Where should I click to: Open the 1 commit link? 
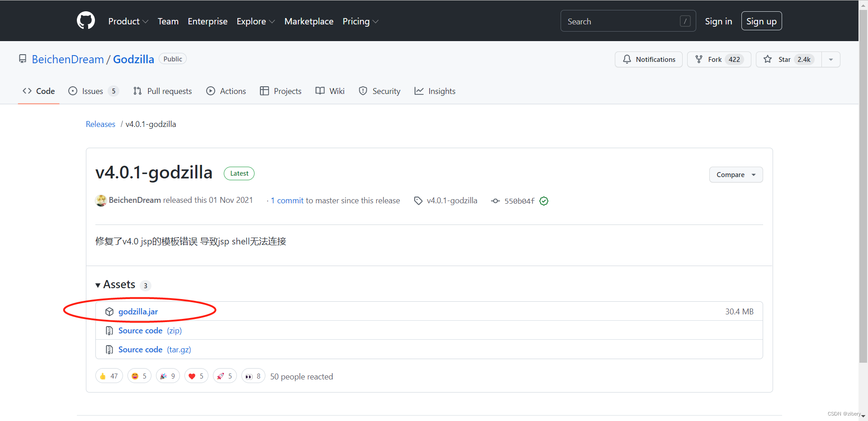click(287, 201)
